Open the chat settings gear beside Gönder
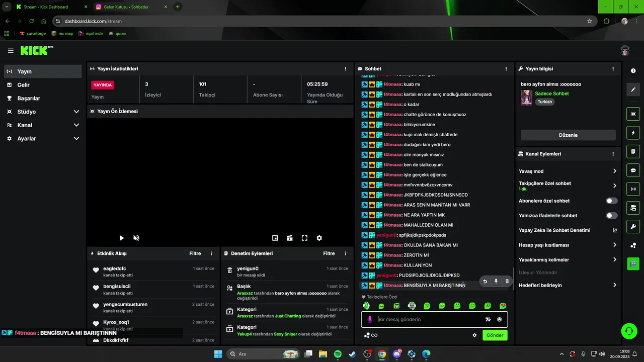The width and height of the screenshot is (644, 362). click(474, 335)
